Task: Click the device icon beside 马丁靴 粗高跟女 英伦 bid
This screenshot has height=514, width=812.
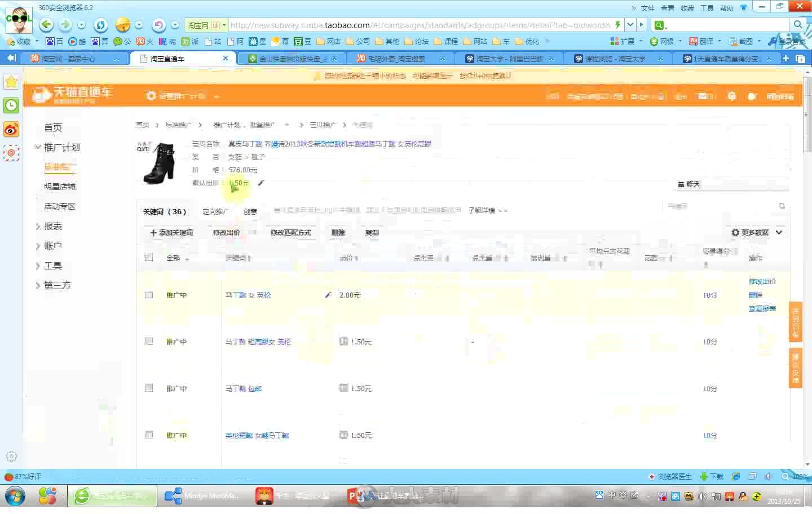Action: pos(343,341)
